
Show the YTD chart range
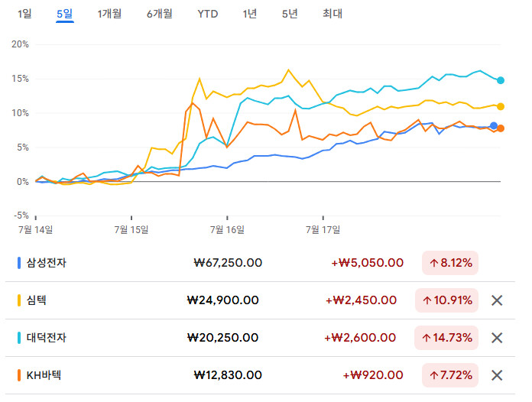pyautogui.click(x=207, y=13)
